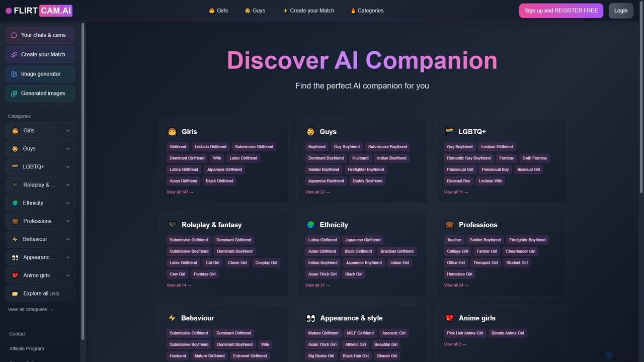Select the Lesbian Girlfriend tag in Girls card

pyautogui.click(x=210, y=147)
